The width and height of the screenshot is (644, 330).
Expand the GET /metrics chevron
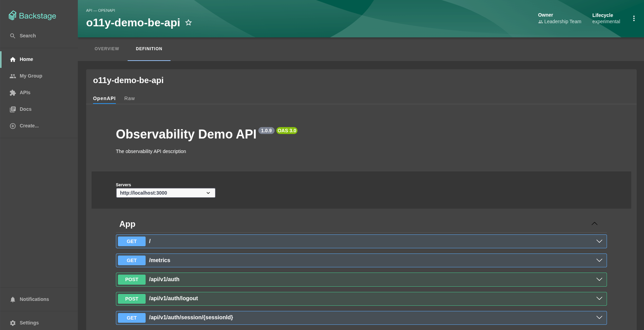[599, 260]
